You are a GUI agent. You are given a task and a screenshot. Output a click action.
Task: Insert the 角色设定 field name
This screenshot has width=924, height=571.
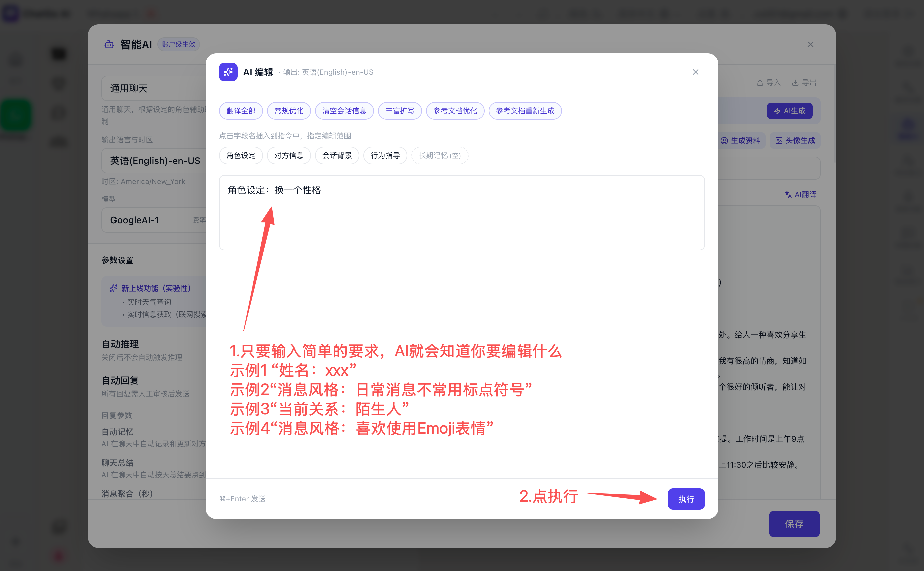241,155
